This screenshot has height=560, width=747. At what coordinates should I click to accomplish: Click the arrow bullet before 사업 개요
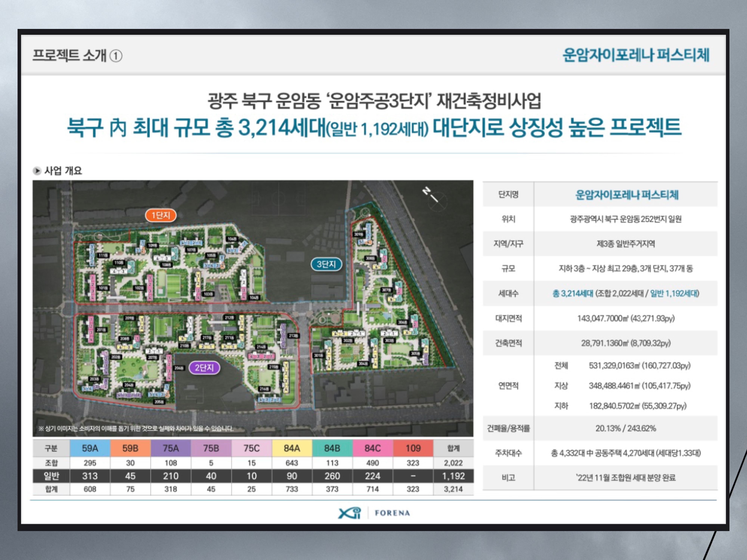tap(37, 171)
